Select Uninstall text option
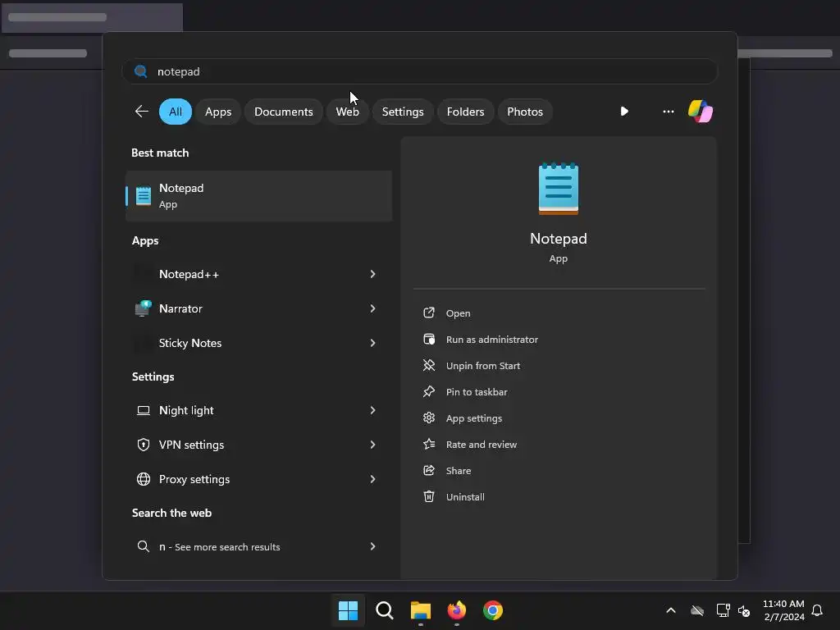 point(465,497)
